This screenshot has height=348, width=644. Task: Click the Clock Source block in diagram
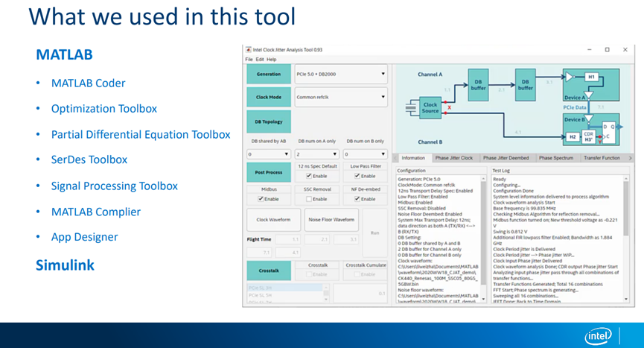(430, 108)
